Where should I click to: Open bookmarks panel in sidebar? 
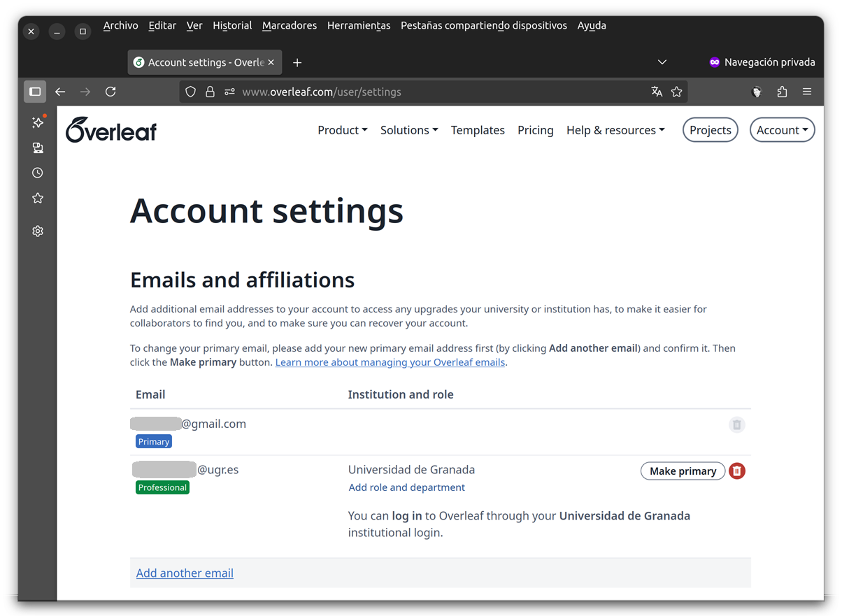(x=38, y=199)
